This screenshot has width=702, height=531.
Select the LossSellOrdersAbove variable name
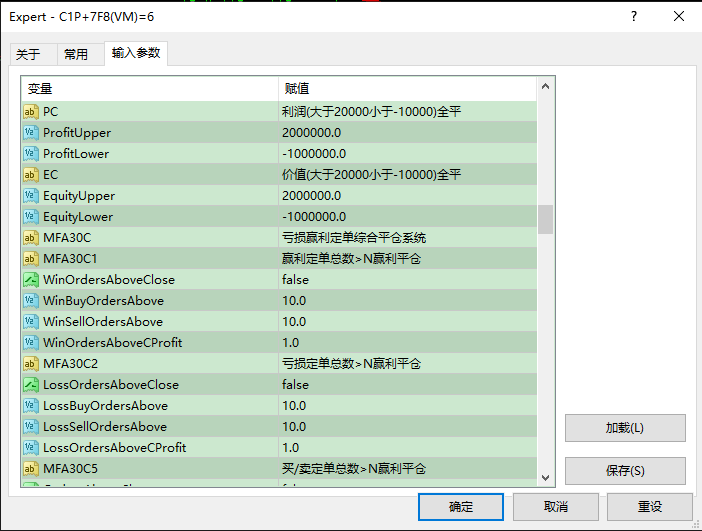(105, 427)
